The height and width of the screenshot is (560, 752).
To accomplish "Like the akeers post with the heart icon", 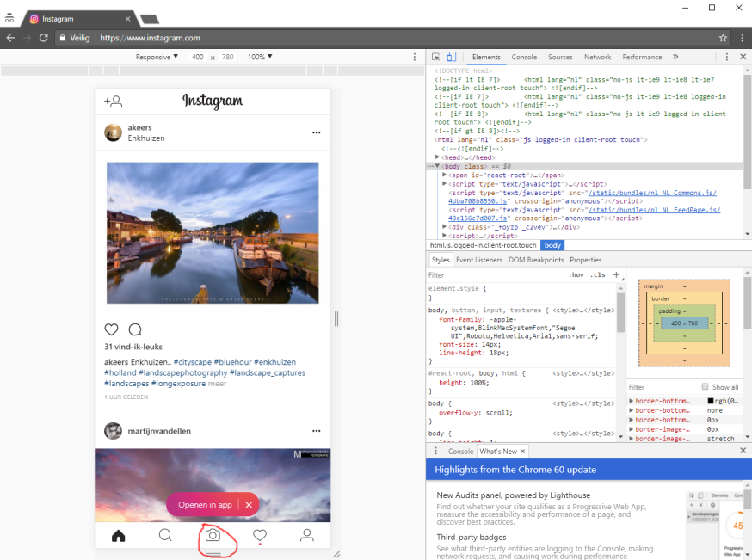I will 111,329.
